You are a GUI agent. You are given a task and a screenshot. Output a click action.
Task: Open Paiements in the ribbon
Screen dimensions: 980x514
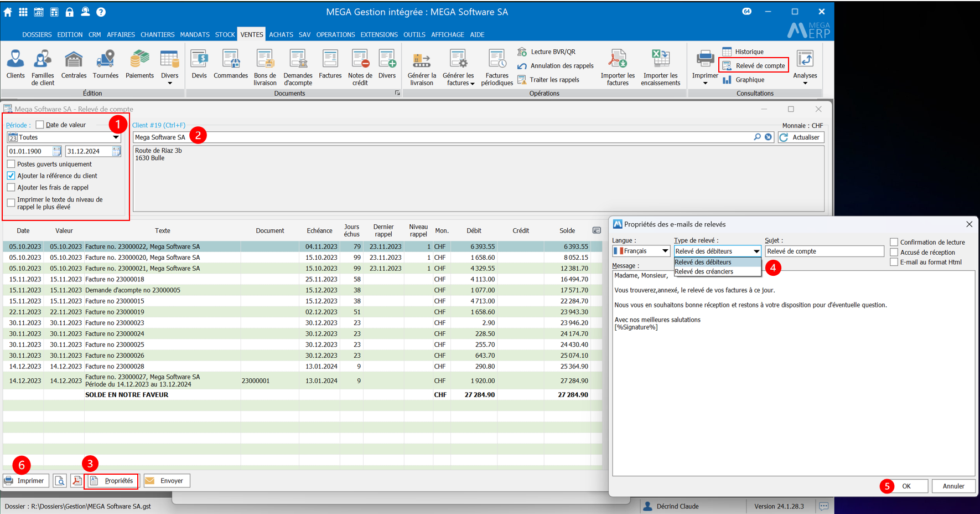pos(139,64)
